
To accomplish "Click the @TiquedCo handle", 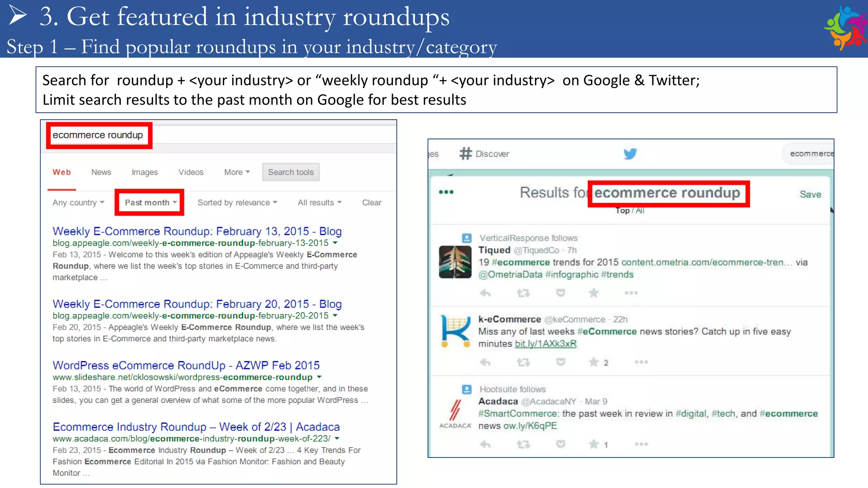I will point(537,250).
